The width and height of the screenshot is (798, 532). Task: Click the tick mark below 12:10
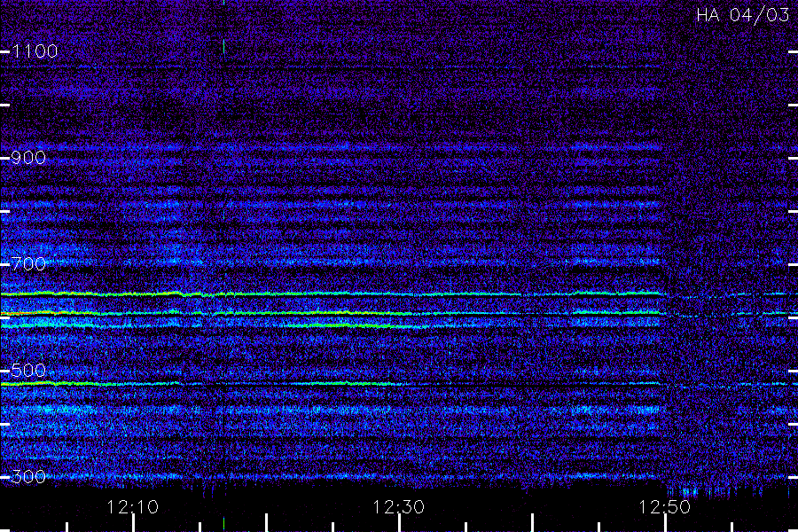pyautogui.click(x=133, y=523)
